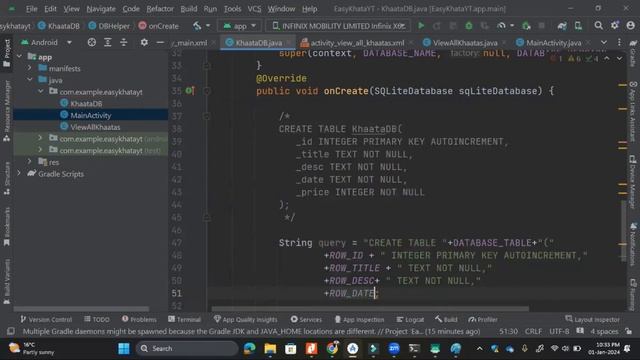
Task: Open the Logcat tool window
Action: pyautogui.click(x=410, y=319)
